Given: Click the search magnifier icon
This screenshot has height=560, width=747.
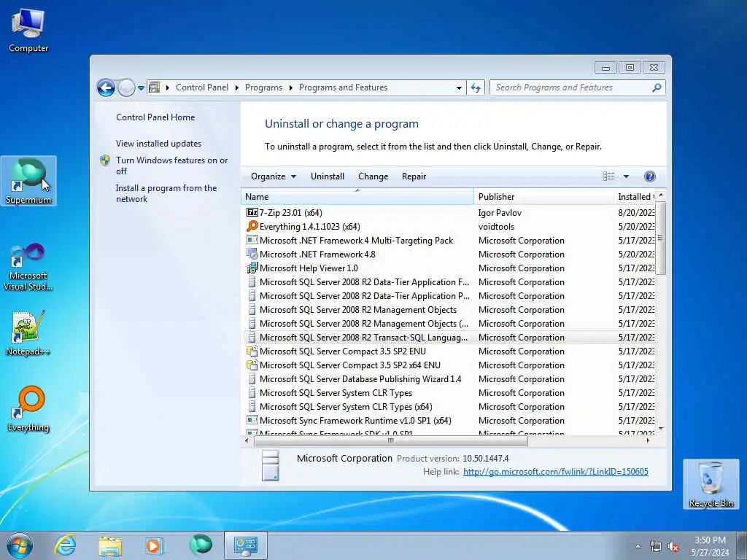Looking at the screenshot, I should coord(657,87).
